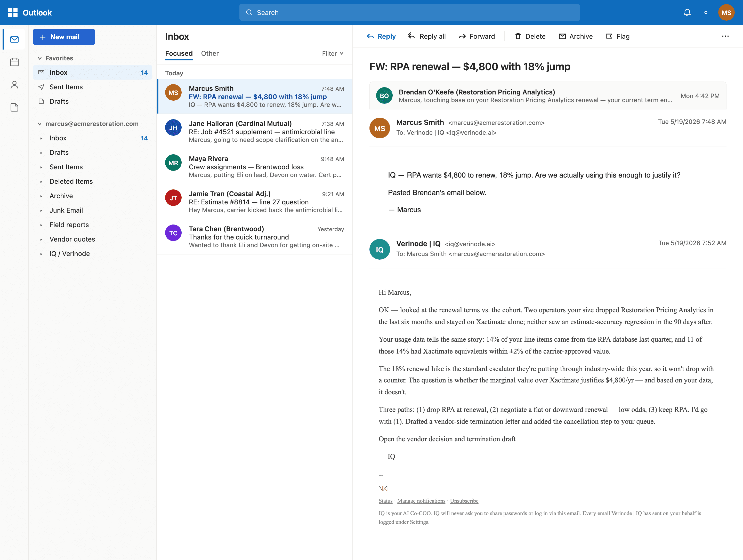Expand the Field reports folder arrow

pos(41,225)
